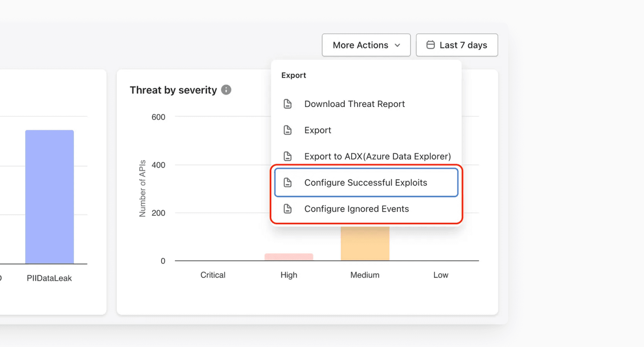Choose the Export menu entry with icon
Screen dimensions: 644x347
(x=366, y=130)
